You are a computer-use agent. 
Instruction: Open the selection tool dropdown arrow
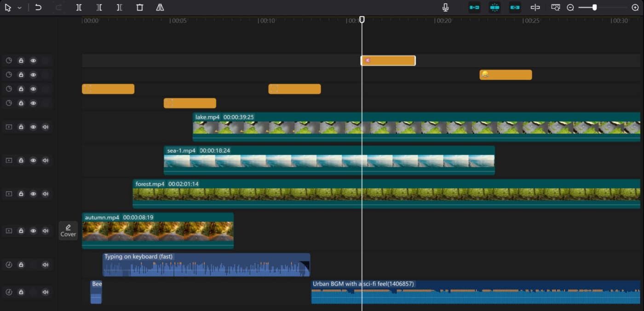click(x=20, y=8)
